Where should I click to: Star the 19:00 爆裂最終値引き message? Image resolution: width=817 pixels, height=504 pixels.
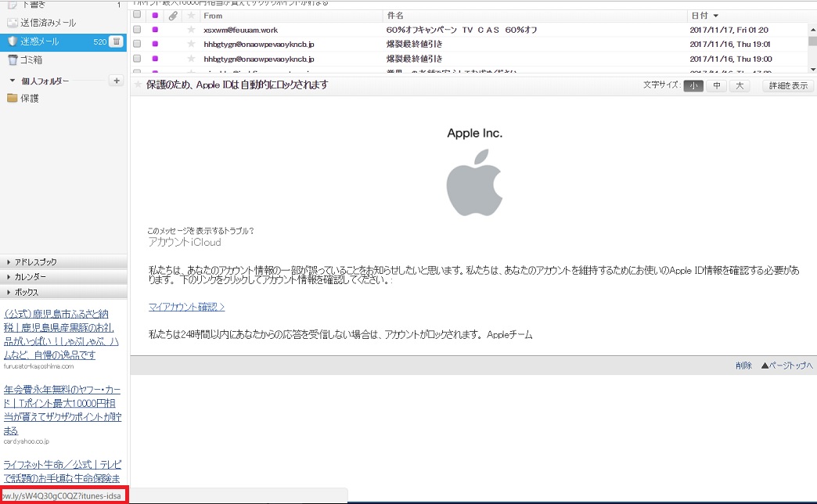pos(191,59)
